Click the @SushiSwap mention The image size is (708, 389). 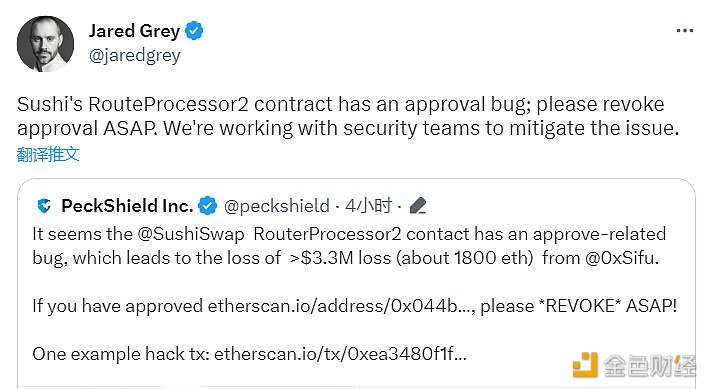(x=191, y=234)
